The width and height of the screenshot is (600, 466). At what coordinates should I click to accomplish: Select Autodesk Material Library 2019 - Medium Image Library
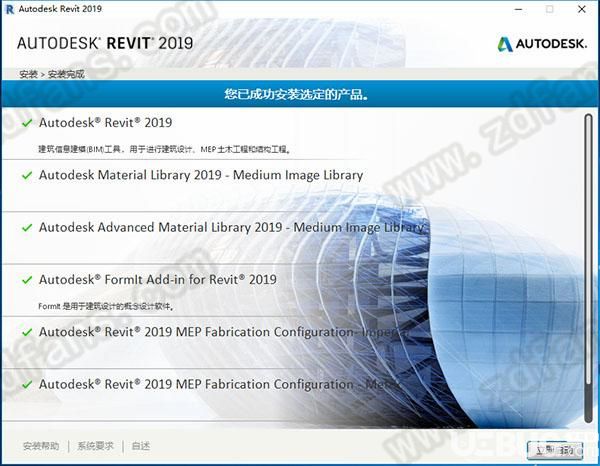201,175
